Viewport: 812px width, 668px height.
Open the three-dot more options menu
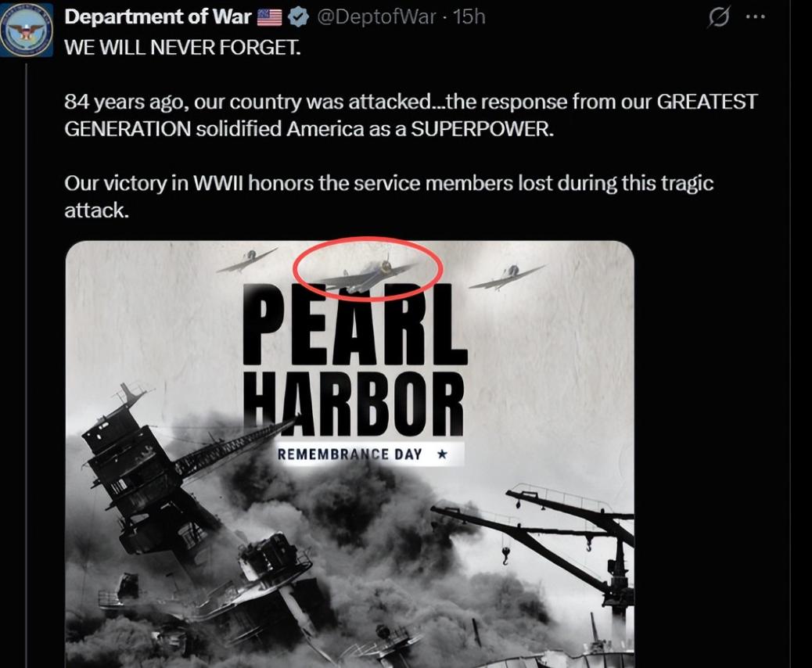click(x=755, y=16)
